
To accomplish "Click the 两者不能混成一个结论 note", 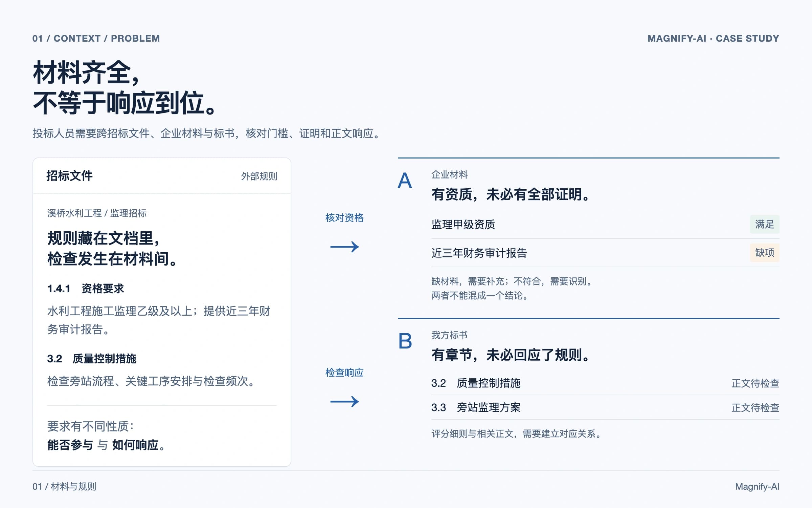I will (480, 296).
